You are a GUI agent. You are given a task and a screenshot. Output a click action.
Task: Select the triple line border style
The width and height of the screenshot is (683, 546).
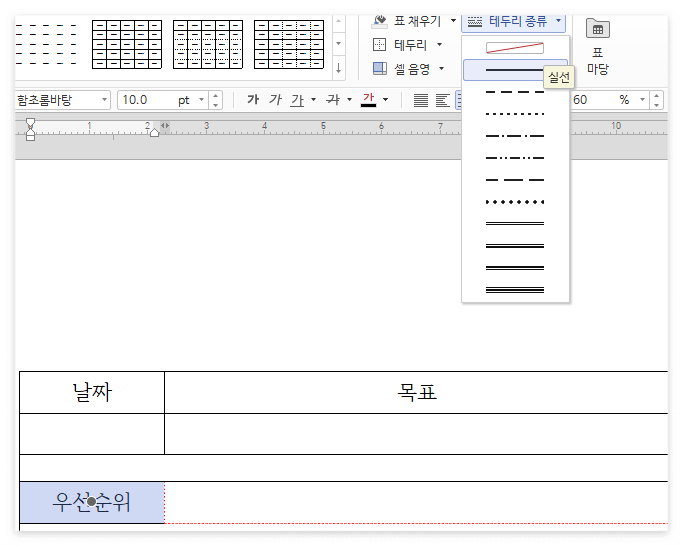click(x=515, y=290)
